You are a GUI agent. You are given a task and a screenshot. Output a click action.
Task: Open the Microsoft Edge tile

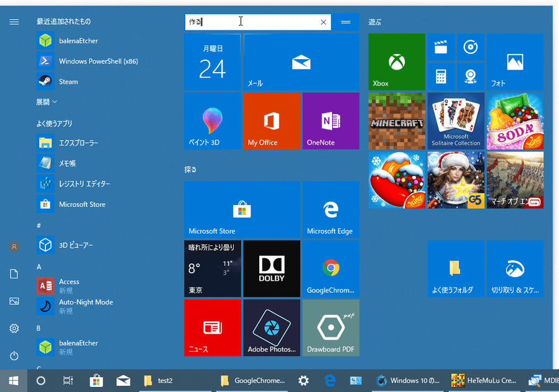coord(331,209)
